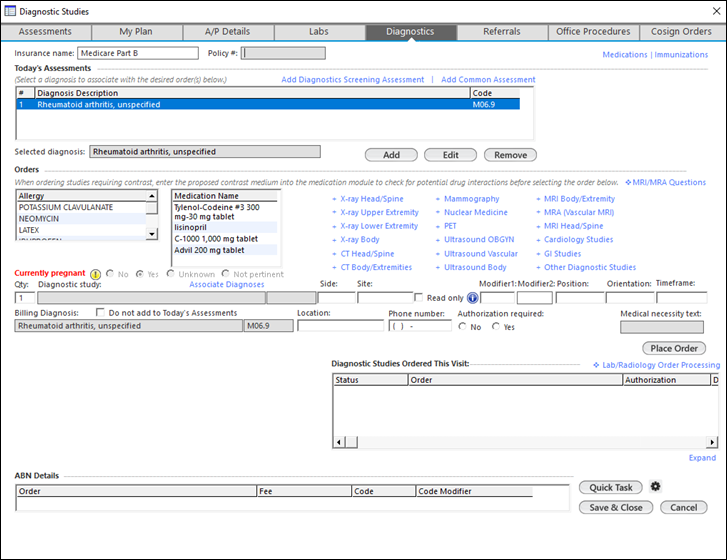
Task: Switch to the Assessments tab
Action: click(x=45, y=32)
